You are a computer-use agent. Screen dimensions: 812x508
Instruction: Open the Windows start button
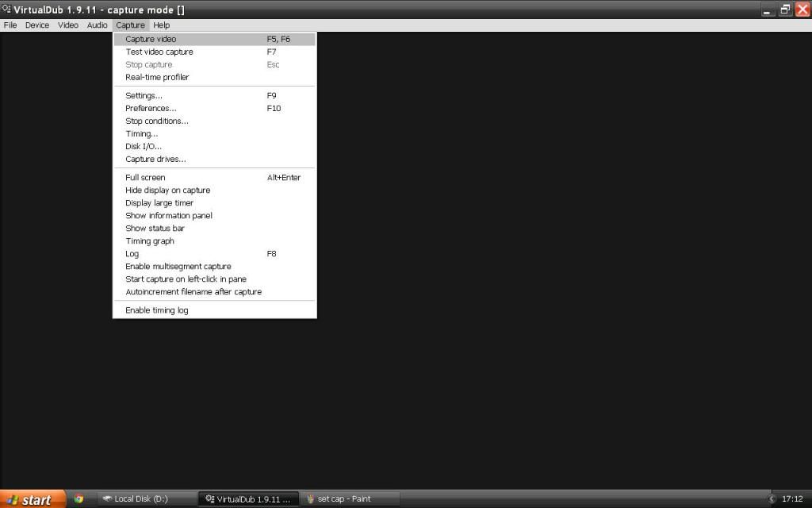32,499
